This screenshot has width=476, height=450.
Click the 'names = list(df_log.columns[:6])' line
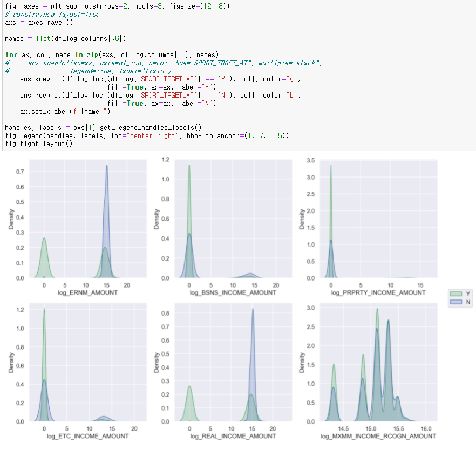coord(65,38)
